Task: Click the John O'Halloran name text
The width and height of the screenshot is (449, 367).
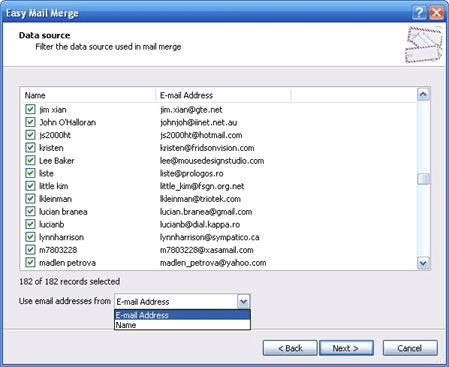Action: coord(68,122)
